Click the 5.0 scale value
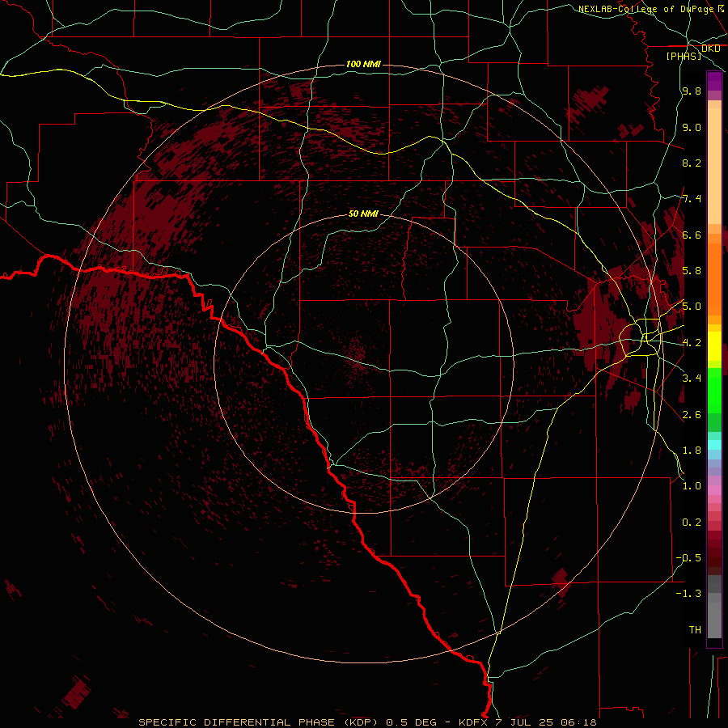Screen dimensions: 728x728 click(692, 307)
